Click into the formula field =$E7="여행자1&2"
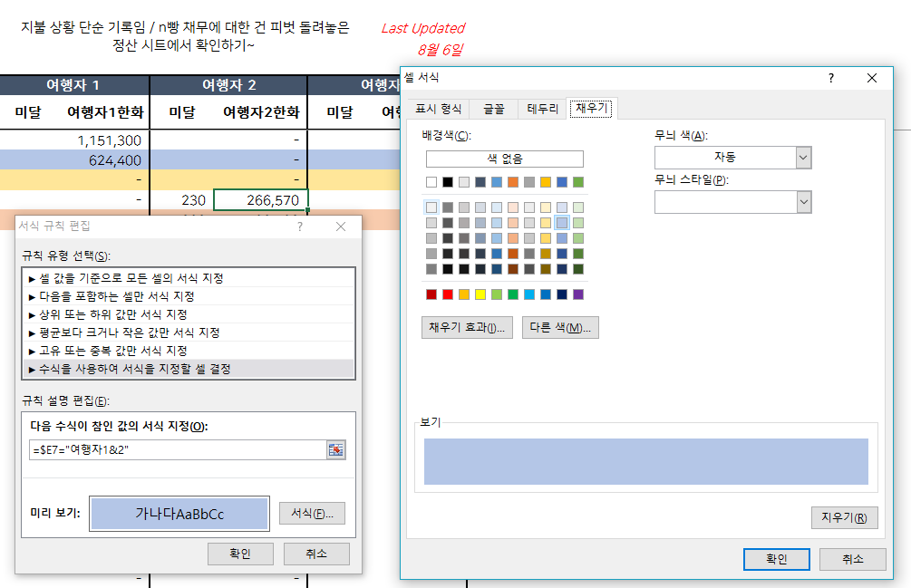This screenshot has width=911, height=588. [x=177, y=450]
